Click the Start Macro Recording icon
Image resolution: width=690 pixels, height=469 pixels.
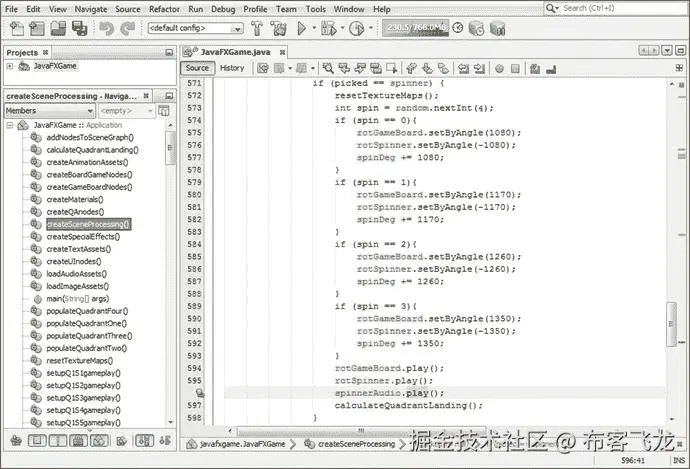tap(499, 69)
